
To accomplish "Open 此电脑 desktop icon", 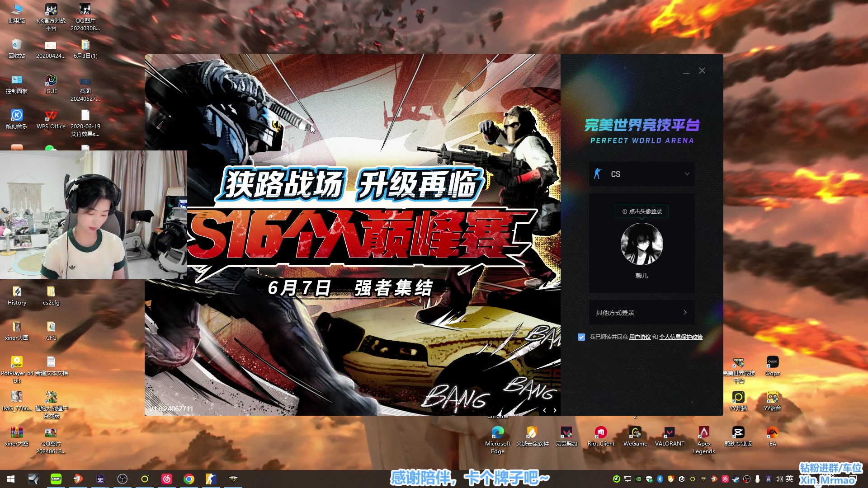I will point(17,14).
